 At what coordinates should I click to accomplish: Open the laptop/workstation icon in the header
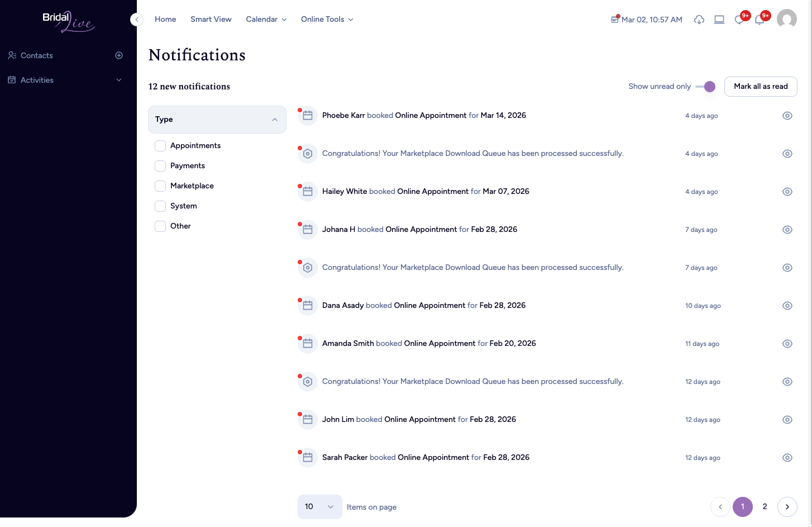click(x=719, y=20)
